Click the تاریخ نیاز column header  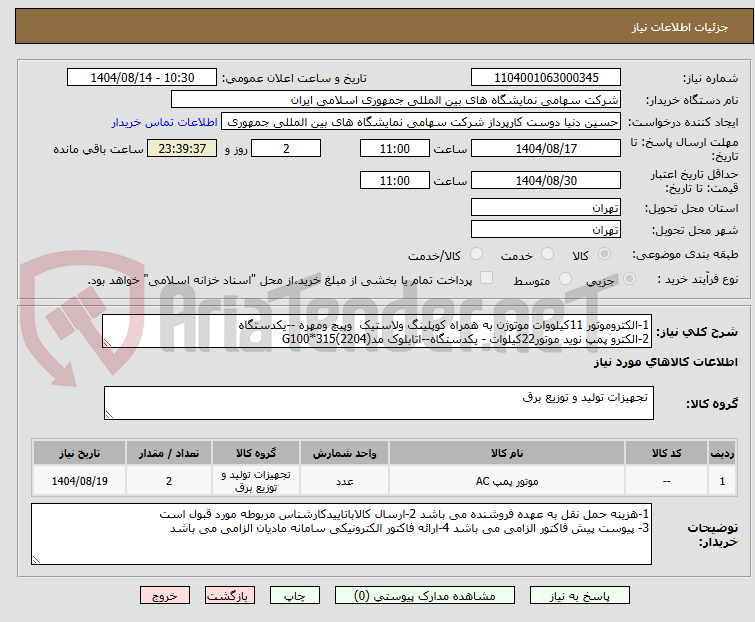click(79, 453)
